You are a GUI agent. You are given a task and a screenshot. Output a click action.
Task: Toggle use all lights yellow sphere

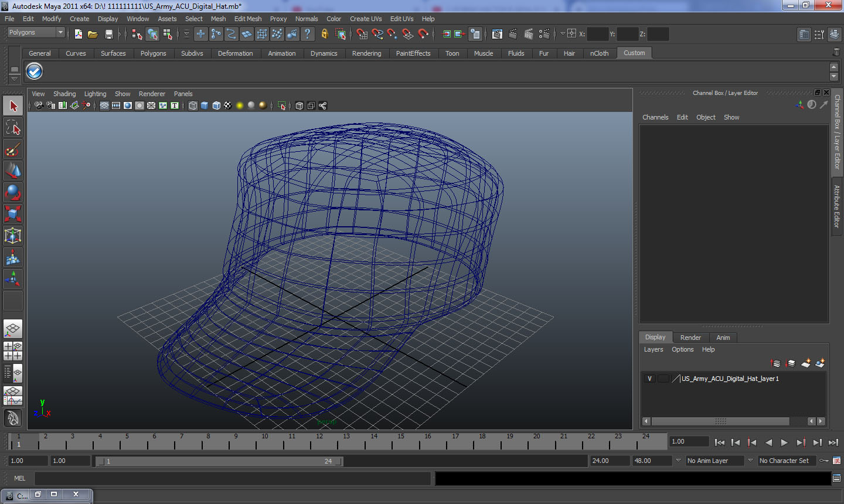pyautogui.click(x=240, y=105)
